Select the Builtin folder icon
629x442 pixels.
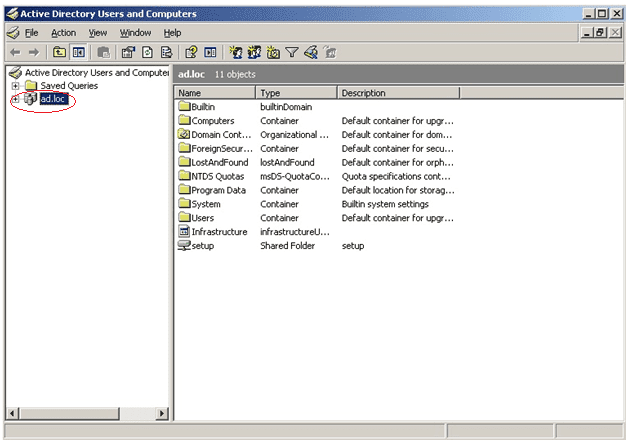pos(184,106)
